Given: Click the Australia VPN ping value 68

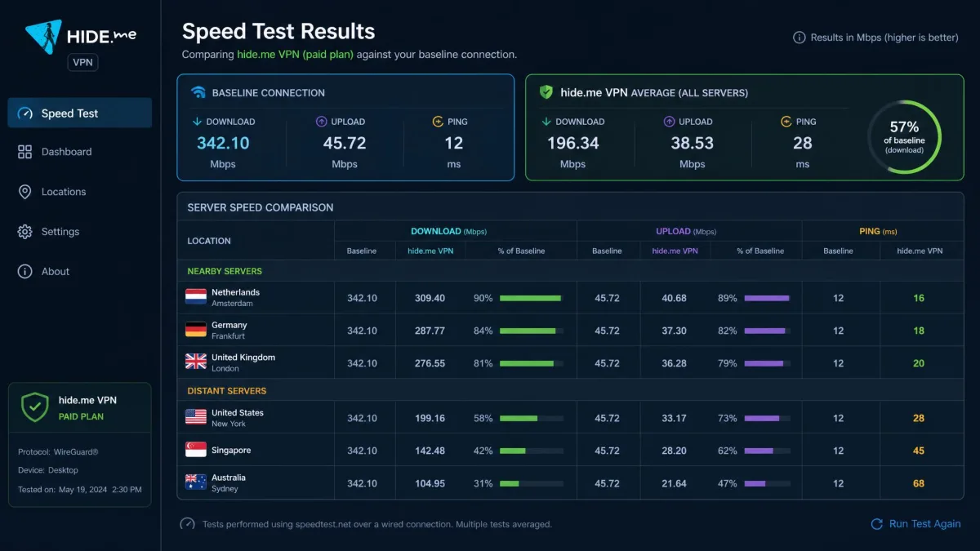Looking at the screenshot, I should [919, 483].
